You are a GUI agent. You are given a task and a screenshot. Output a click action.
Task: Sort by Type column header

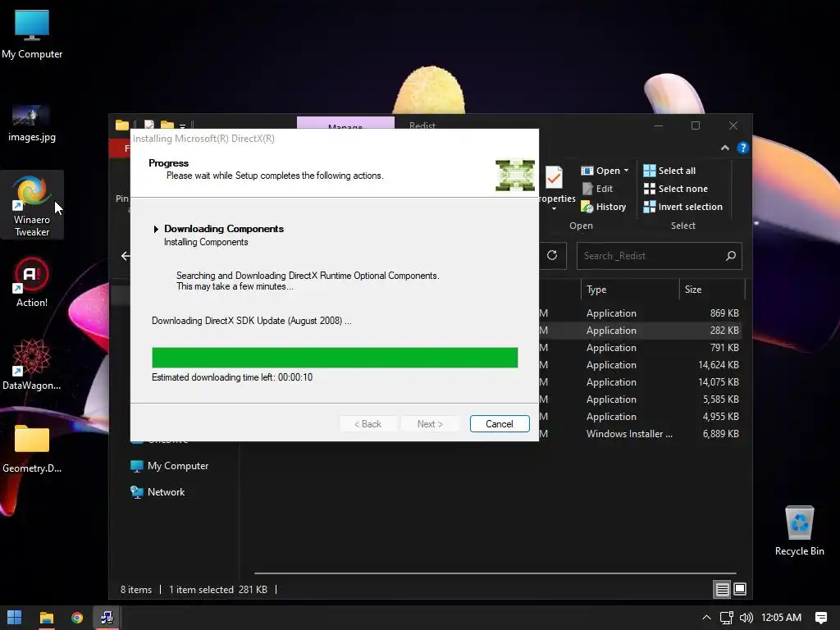point(629,290)
